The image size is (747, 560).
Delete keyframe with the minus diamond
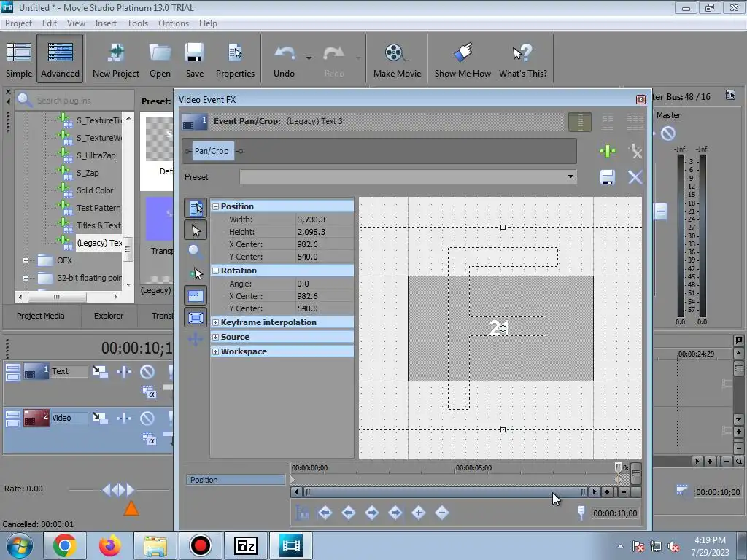pos(442,513)
